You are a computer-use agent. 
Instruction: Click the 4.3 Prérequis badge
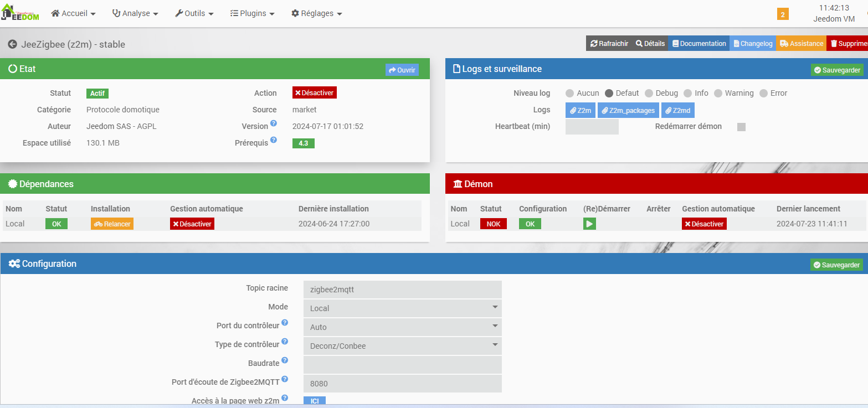304,143
